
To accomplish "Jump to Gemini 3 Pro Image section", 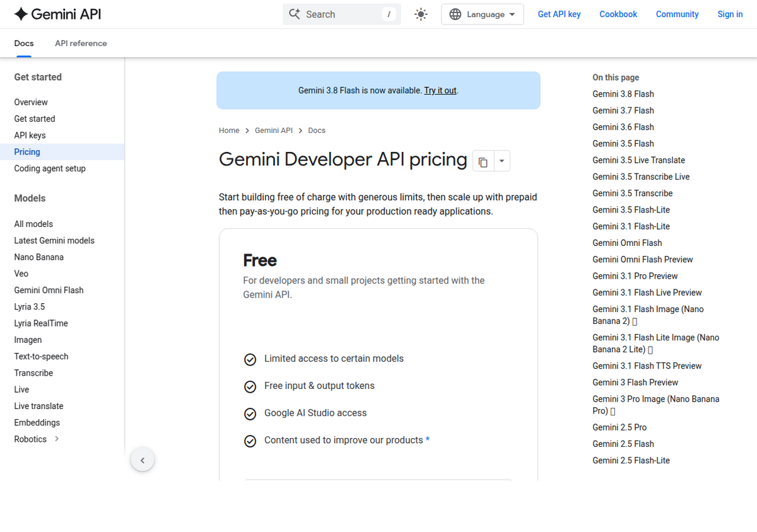I will [x=655, y=405].
